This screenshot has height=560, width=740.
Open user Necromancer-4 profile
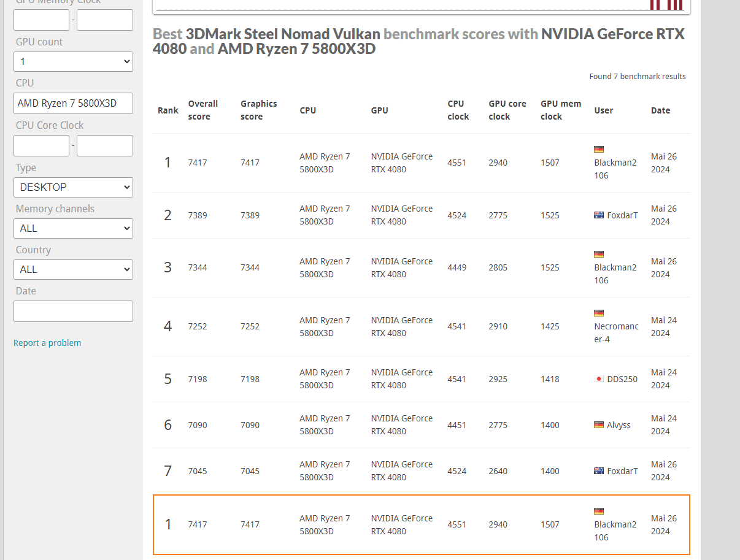616,332
